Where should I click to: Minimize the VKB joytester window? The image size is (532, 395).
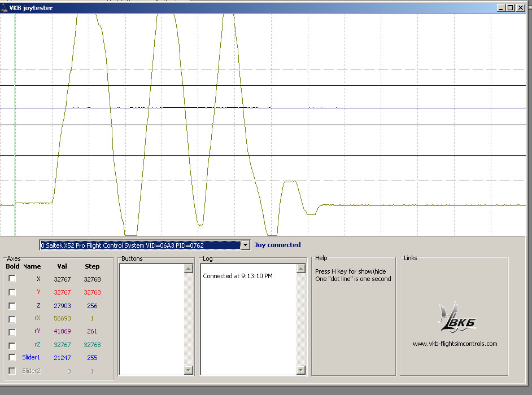(x=501, y=7)
